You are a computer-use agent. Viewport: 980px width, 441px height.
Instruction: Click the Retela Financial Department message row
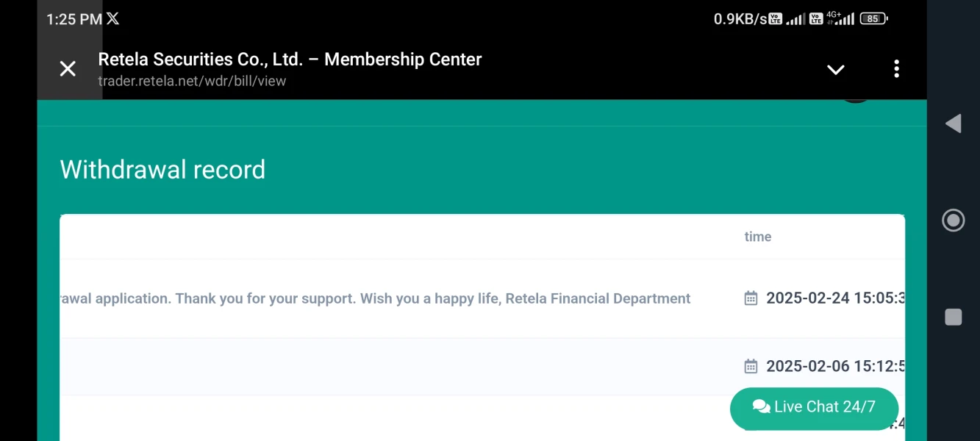pos(375,298)
